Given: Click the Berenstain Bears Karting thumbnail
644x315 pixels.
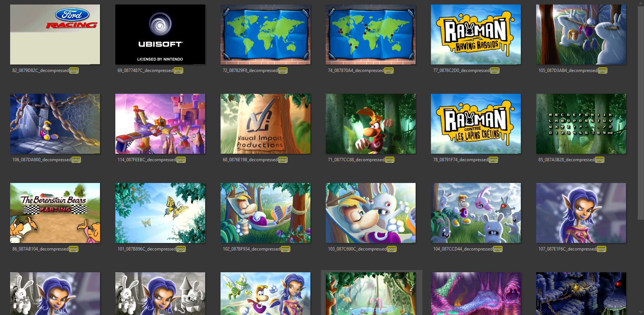Looking at the screenshot, I should 55,213.
